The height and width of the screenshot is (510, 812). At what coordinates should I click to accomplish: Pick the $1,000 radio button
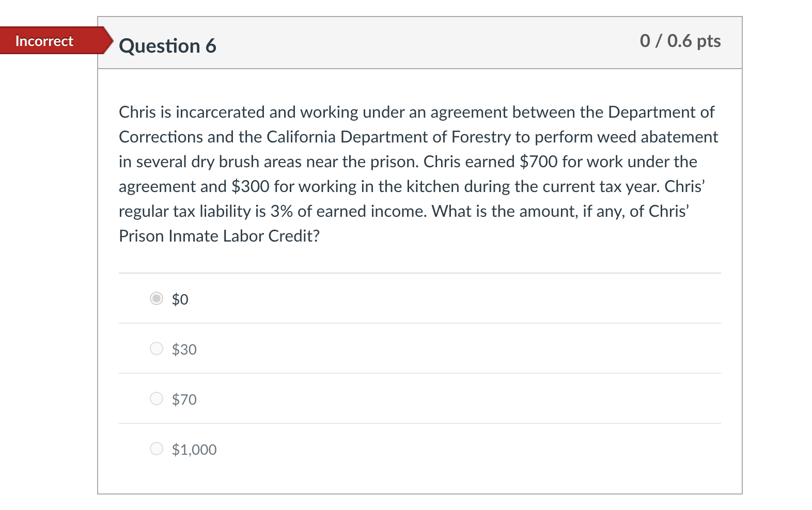157,449
